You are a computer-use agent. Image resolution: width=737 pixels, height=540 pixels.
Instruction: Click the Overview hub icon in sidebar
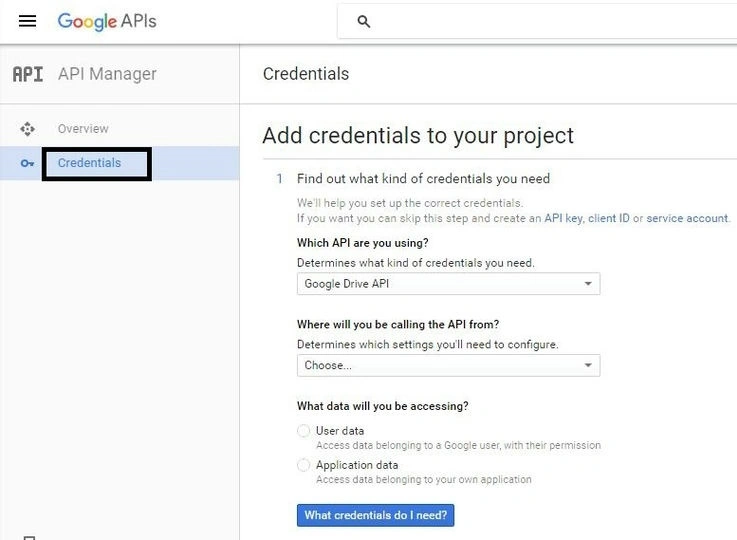pos(27,129)
